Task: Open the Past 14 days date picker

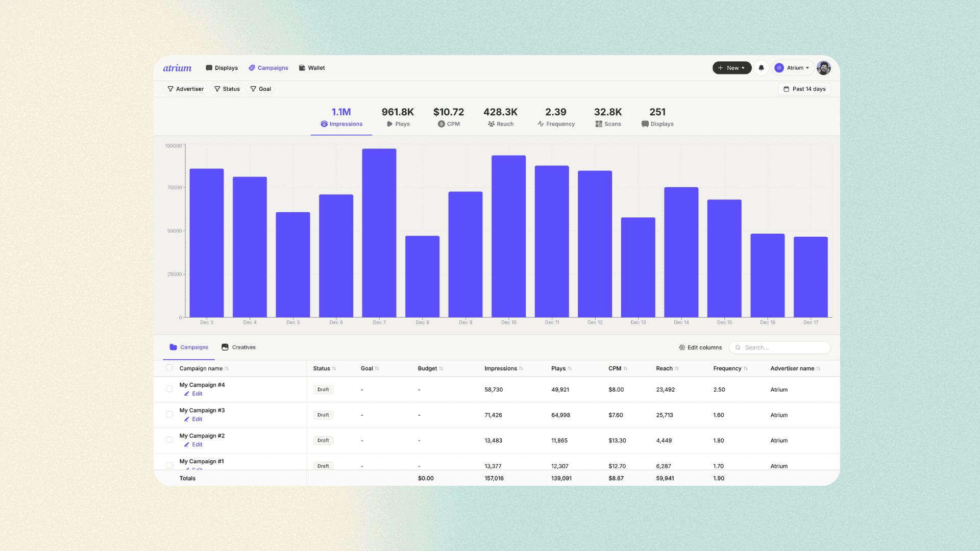Action: click(x=804, y=89)
